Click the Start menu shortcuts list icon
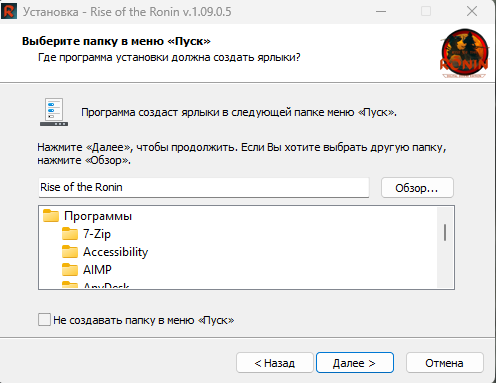The height and width of the screenshot is (383, 496). 54,112
